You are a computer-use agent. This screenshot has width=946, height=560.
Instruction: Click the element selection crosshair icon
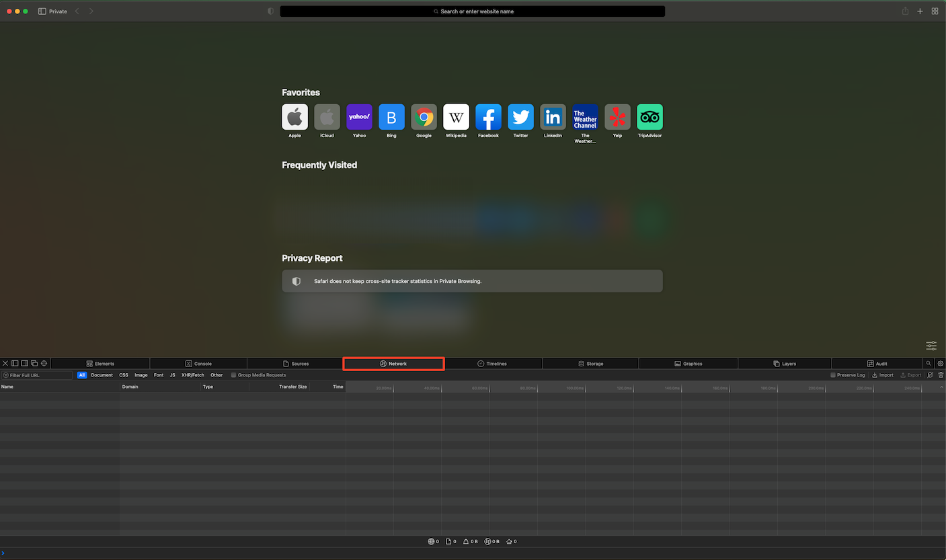tap(44, 364)
